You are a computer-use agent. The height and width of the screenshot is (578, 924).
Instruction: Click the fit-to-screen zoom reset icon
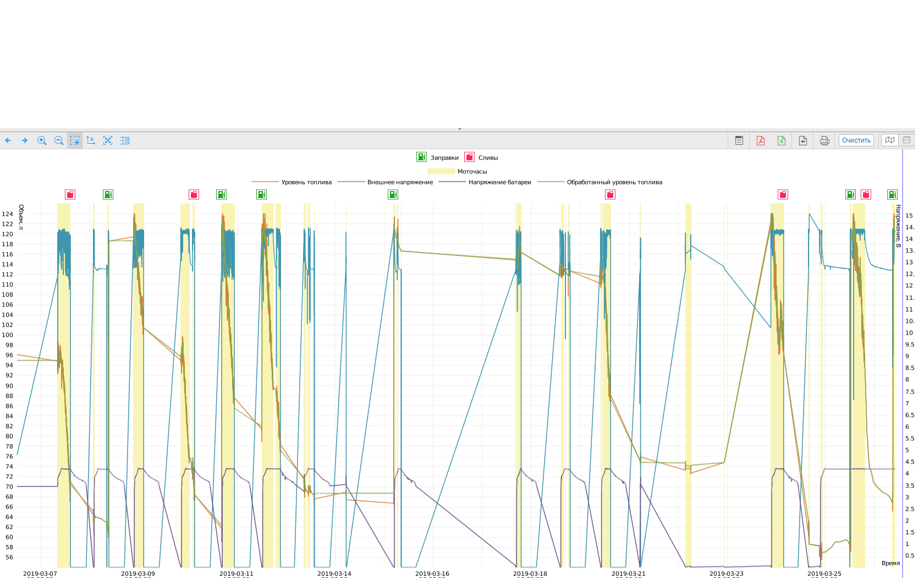pos(108,141)
